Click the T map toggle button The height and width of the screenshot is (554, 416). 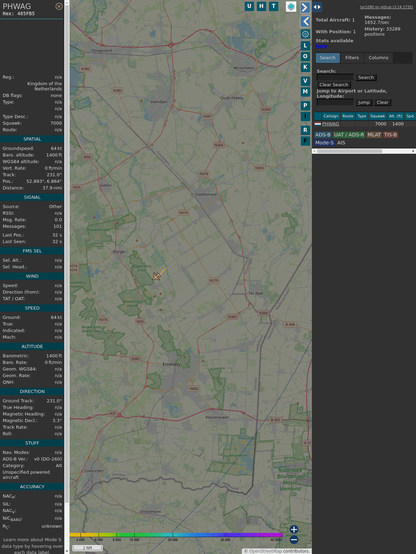[x=273, y=6]
